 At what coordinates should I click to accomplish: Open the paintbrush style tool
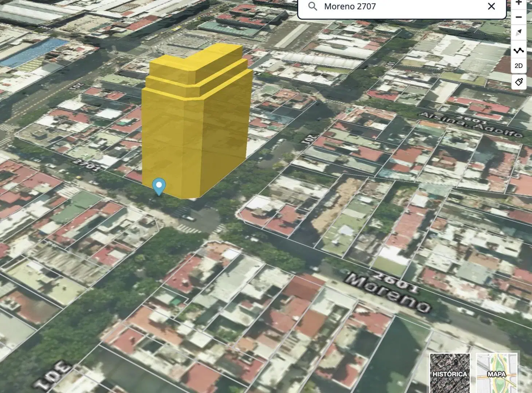519,82
